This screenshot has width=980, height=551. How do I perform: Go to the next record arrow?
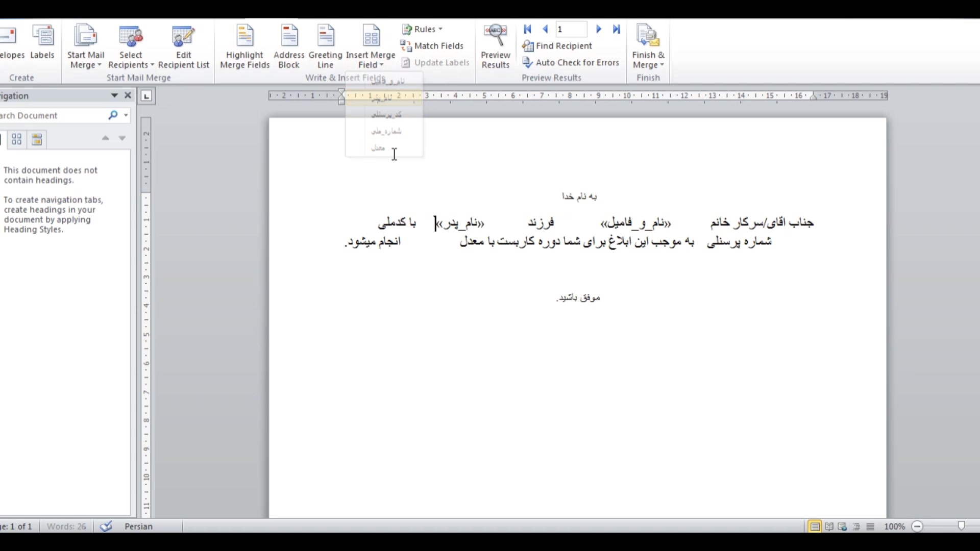coord(599,30)
